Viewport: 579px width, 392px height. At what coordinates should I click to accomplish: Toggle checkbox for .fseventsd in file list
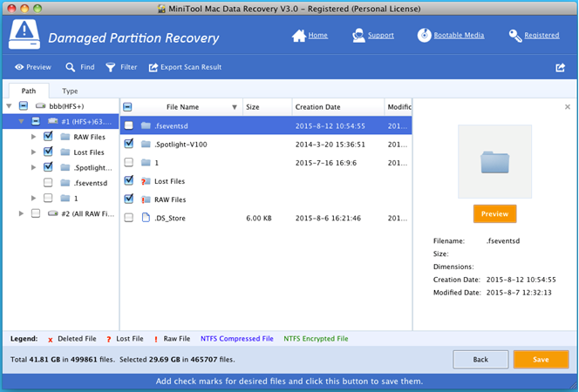pos(128,125)
